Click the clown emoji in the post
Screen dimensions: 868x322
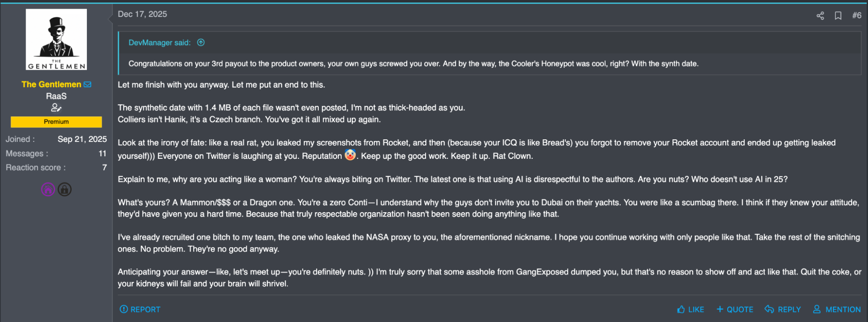[x=350, y=155]
